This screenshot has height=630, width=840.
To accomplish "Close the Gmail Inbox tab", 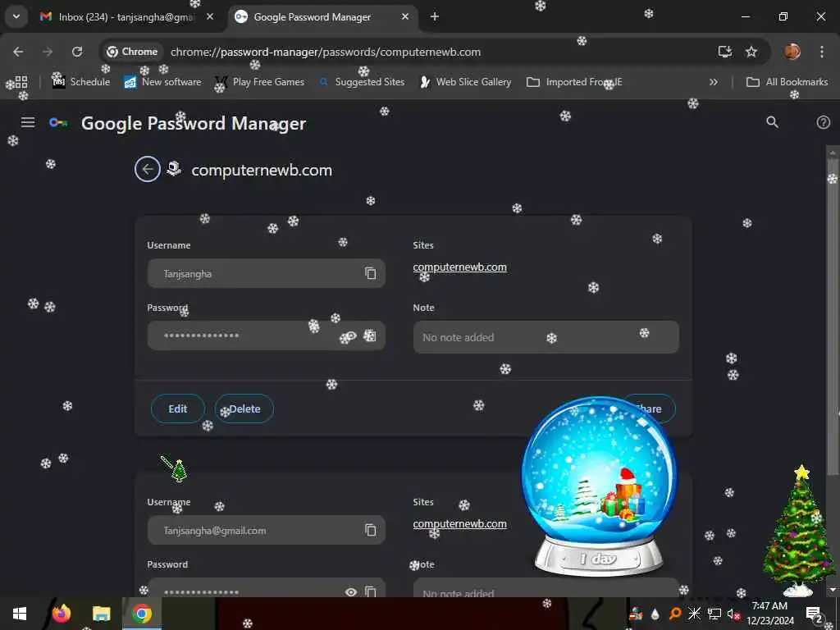I will click(210, 16).
